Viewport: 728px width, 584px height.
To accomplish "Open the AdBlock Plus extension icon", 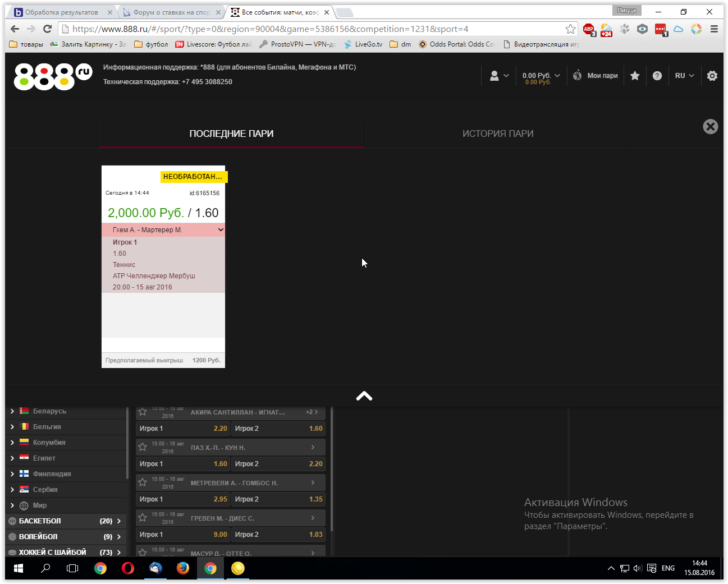I will click(x=589, y=29).
